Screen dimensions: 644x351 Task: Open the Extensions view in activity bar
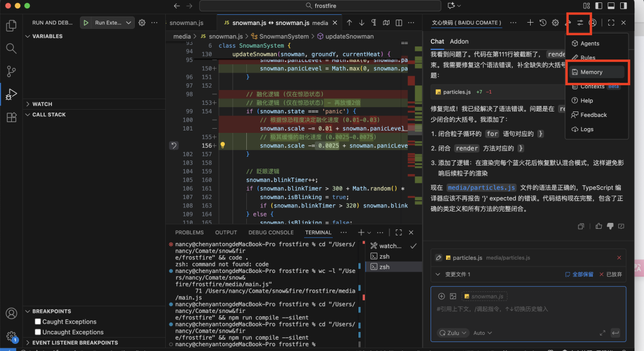point(11,117)
